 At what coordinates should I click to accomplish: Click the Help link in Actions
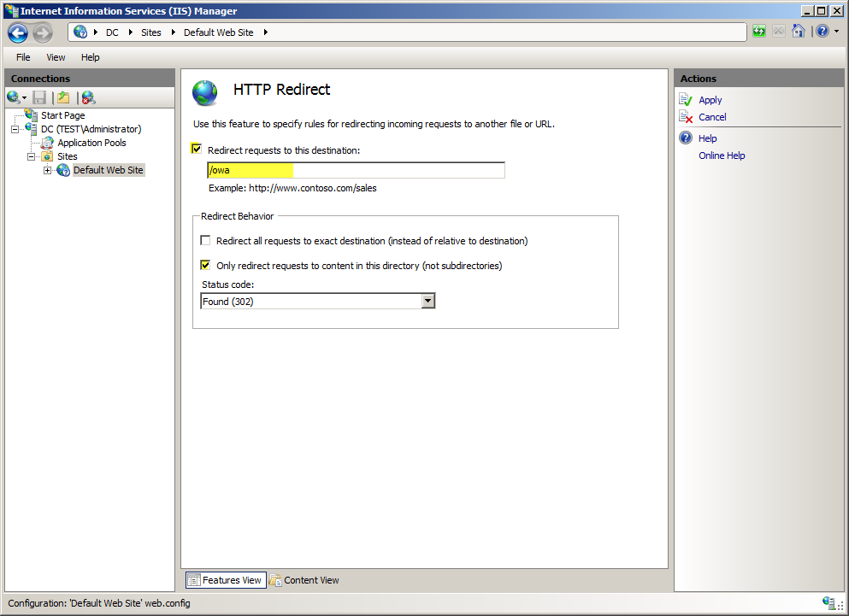708,138
